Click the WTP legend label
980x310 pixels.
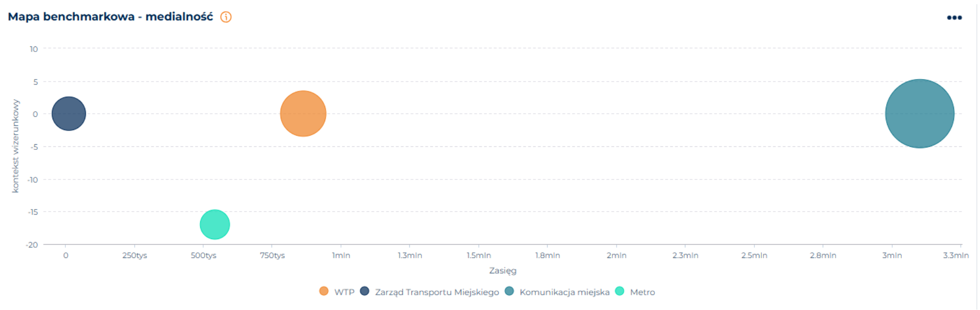click(x=344, y=292)
